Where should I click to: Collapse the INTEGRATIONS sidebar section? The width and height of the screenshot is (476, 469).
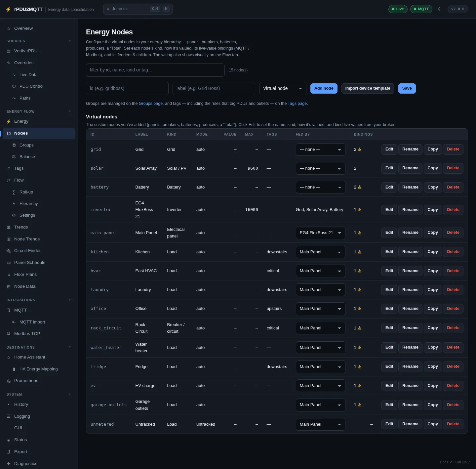coord(70,300)
